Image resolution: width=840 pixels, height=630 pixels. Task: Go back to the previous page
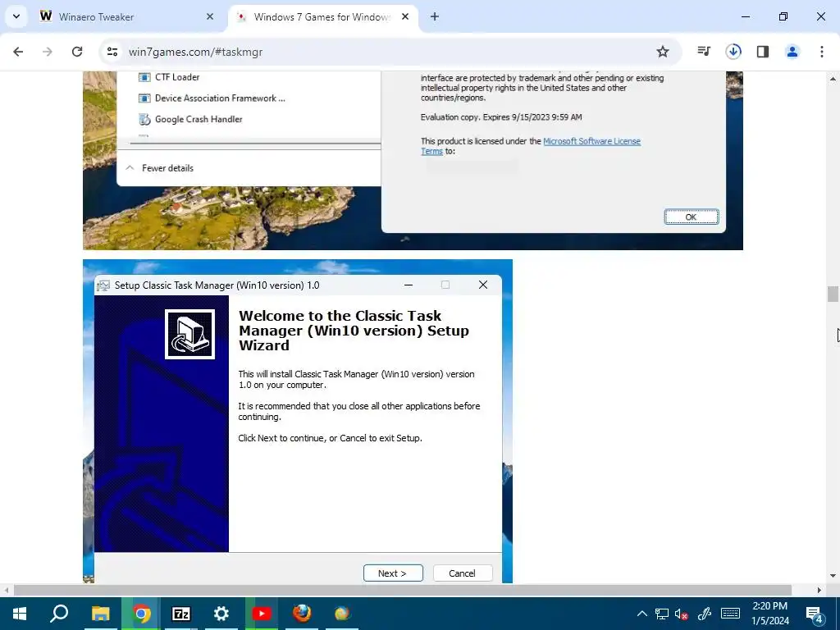(x=18, y=52)
